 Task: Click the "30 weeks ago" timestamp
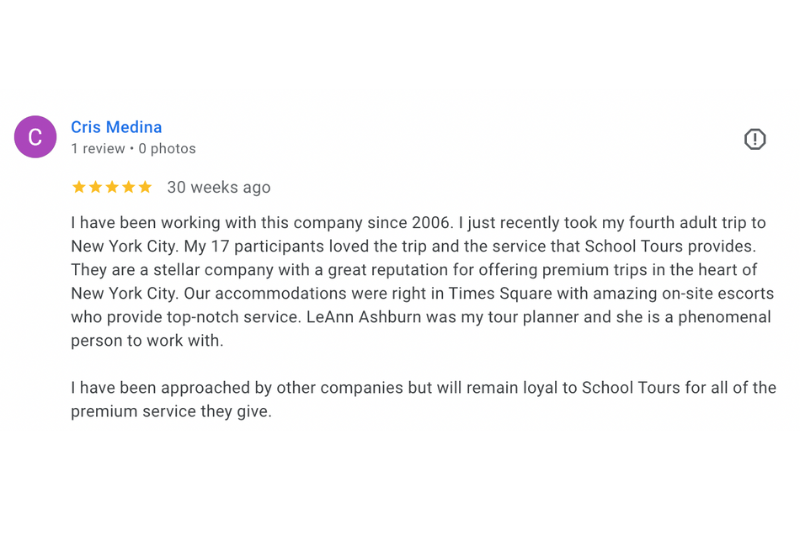tap(218, 187)
